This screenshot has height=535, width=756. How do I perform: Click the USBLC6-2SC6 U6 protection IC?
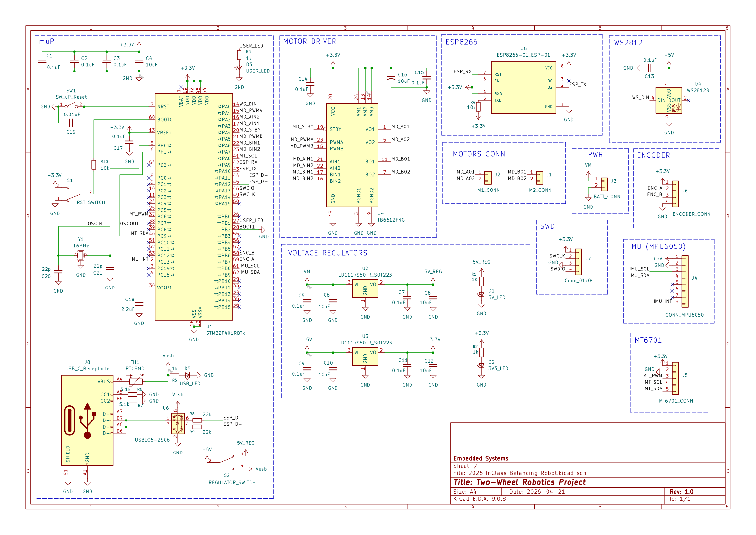coord(177,423)
